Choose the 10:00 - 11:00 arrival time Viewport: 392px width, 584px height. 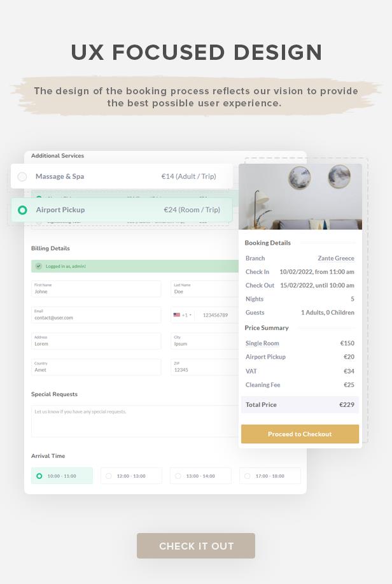click(x=62, y=476)
